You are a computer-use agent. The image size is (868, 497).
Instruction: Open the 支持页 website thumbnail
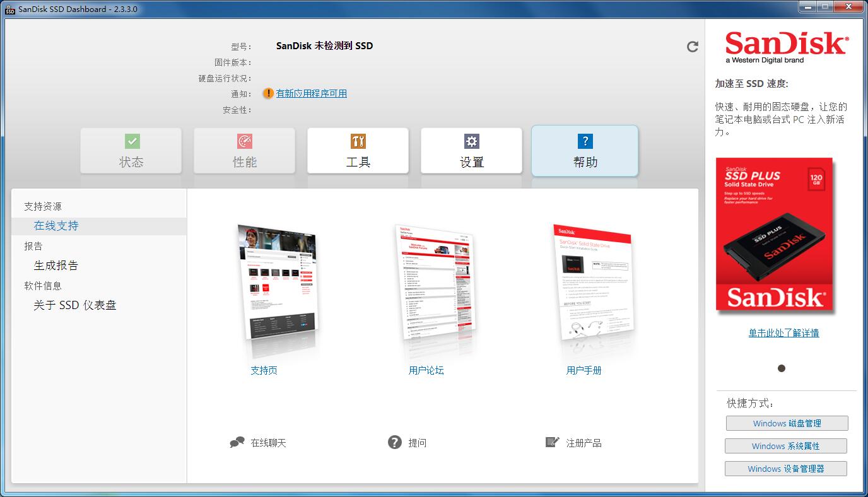[278, 284]
